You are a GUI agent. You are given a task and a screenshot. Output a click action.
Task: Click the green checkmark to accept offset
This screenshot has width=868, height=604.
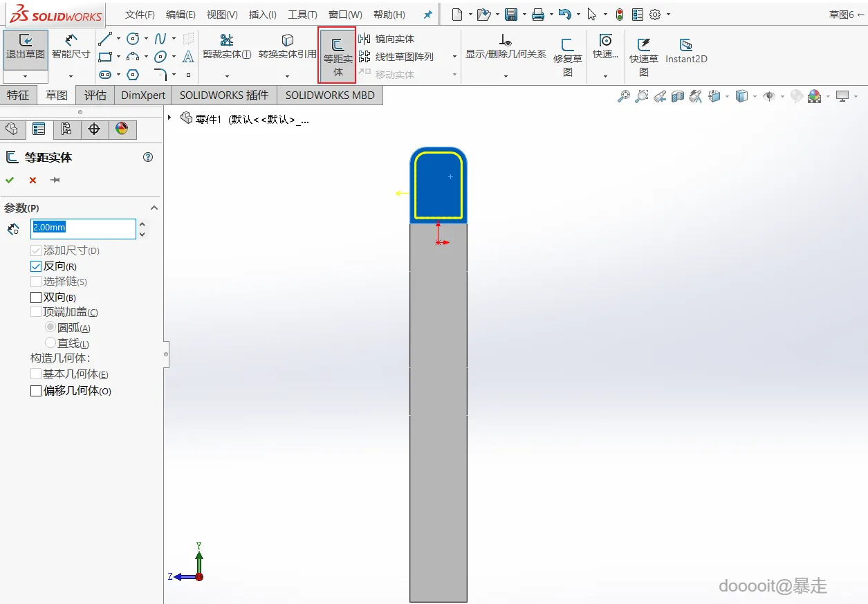tap(10, 180)
